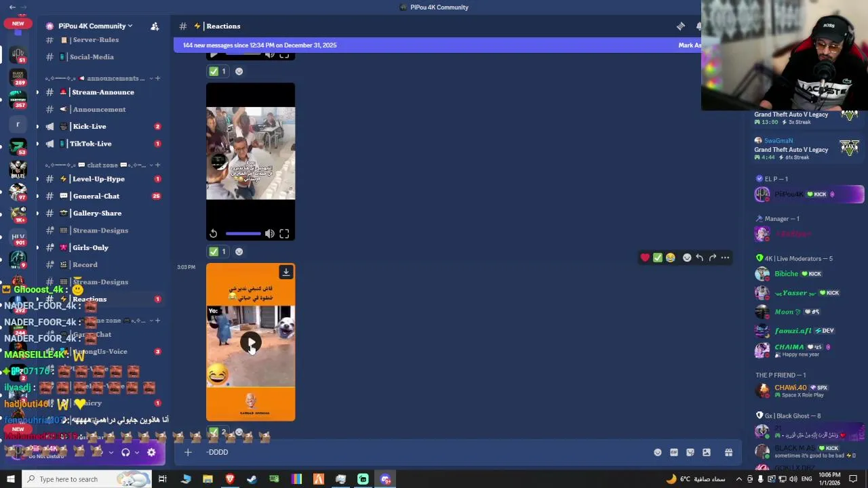Open the output device chevron beside headphones
This screenshot has height=488, width=868.
click(x=137, y=452)
